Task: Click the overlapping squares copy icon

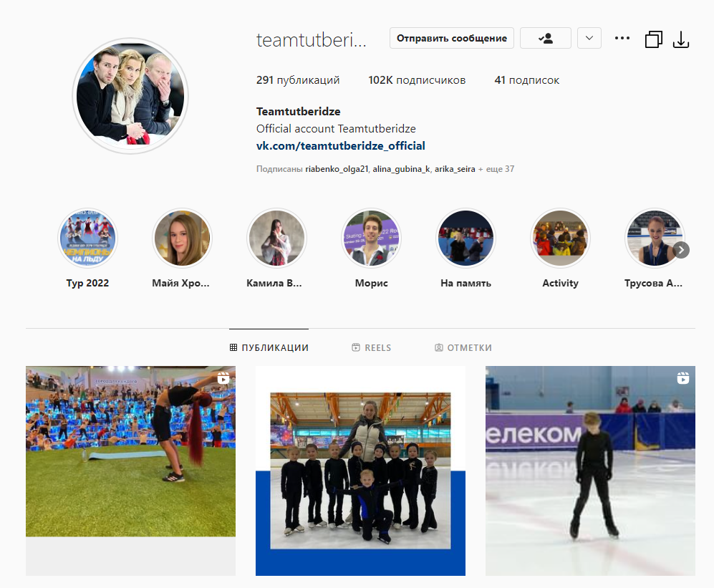Action: [653, 39]
